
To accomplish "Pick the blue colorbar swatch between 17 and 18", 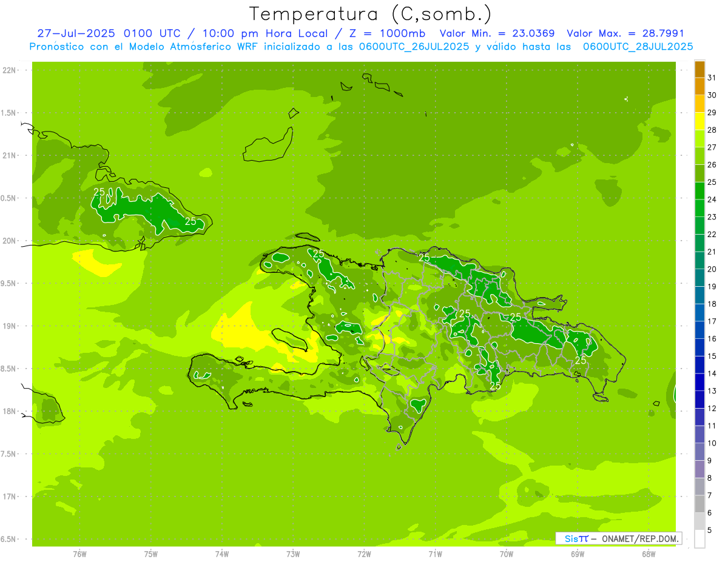I will [699, 313].
